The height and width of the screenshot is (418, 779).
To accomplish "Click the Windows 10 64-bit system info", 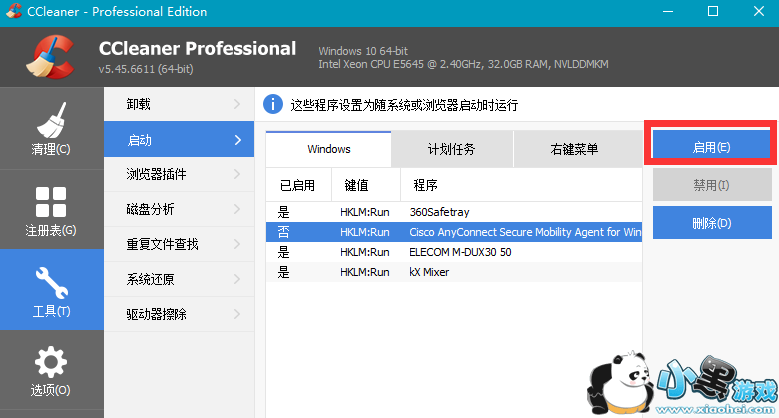I will [x=363, y=51].
